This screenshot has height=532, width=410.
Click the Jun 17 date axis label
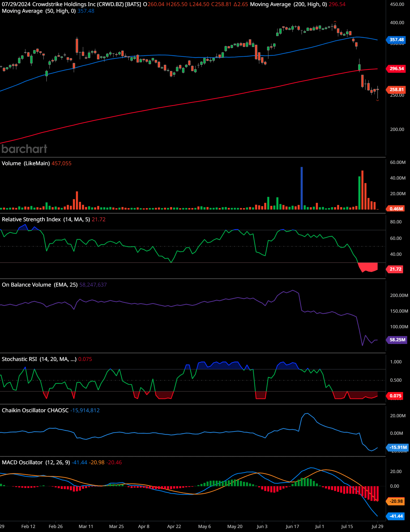point(292,526)
